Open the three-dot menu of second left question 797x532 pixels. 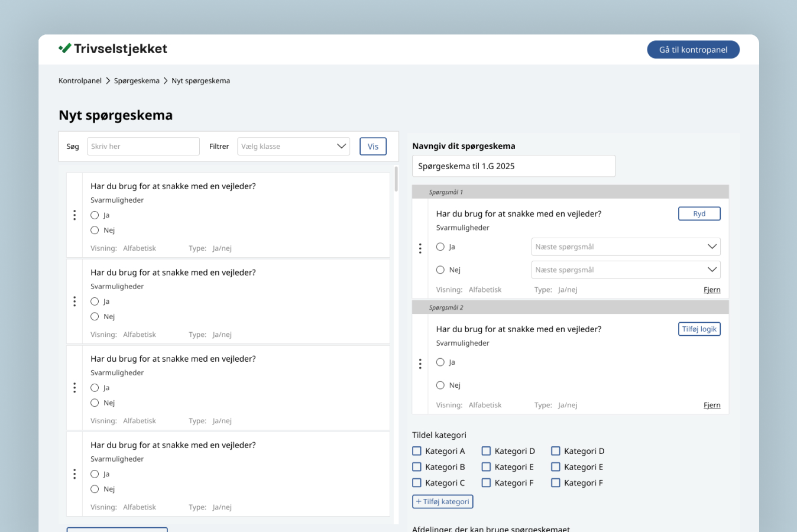pyautogui.click(x=74, y=301)
